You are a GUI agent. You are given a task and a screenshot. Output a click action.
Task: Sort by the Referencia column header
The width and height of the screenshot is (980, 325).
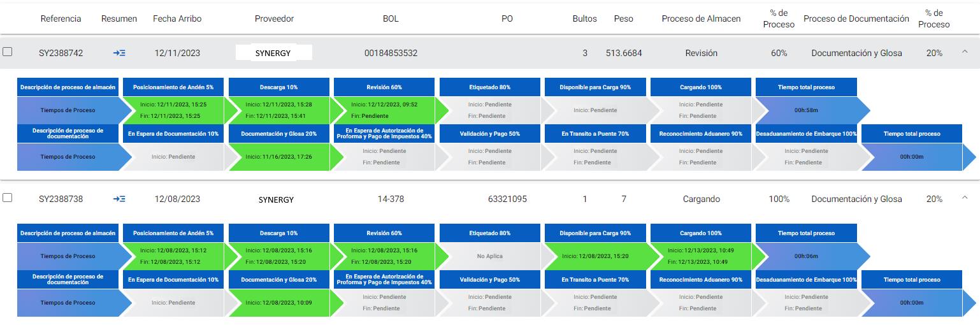tap(61, 18)
